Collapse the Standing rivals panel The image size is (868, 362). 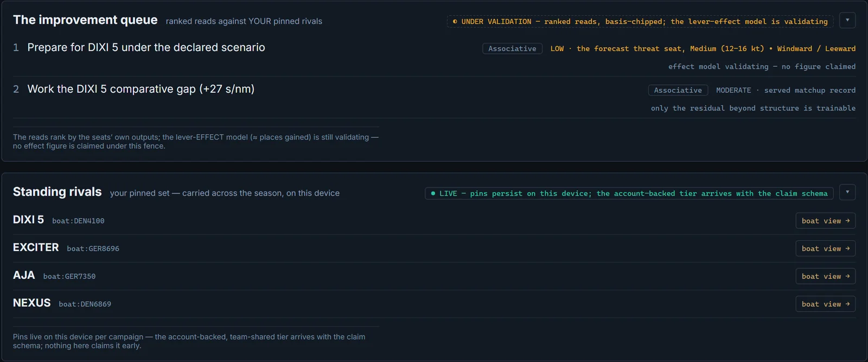click(x=847, y=193)
